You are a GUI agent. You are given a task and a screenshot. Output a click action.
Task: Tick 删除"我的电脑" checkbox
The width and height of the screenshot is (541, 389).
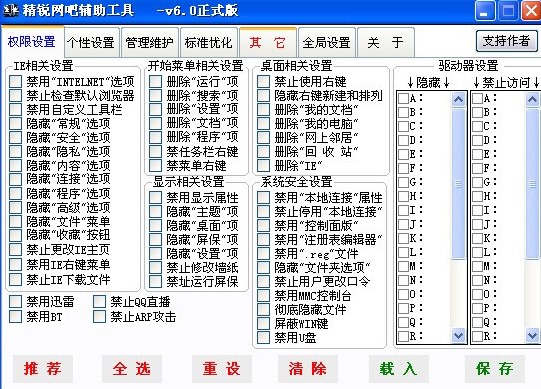click(x=264, y=123)
